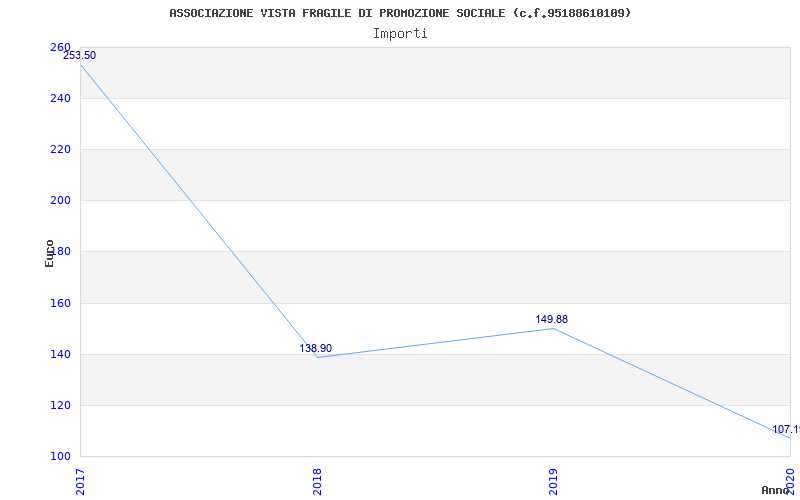Image resolution: width=800 pixels, height=500 pixels.
Task: Click the 160 y-axis tick label
Action: point(60,303)
